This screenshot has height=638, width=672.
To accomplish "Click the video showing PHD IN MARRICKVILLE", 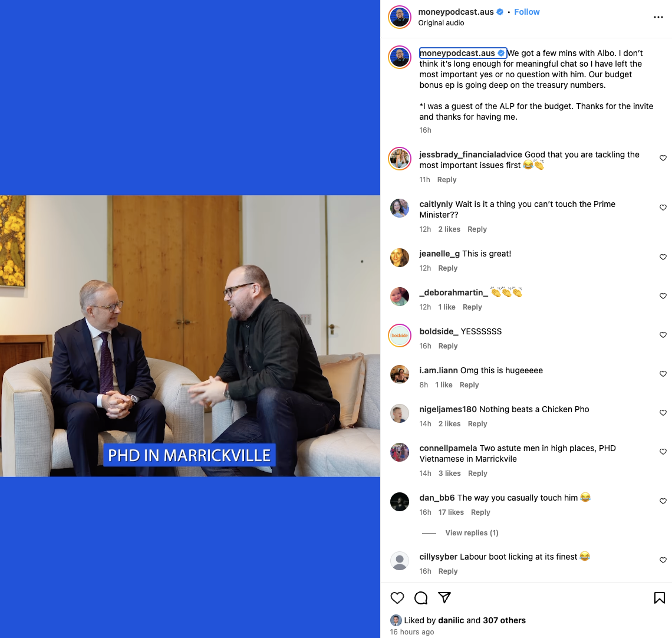I will (190, 336).
